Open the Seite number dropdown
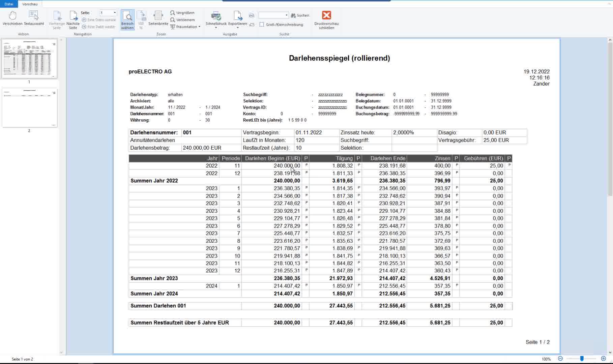The height and width of the screenshot is (364, 613). pos(115,13)
